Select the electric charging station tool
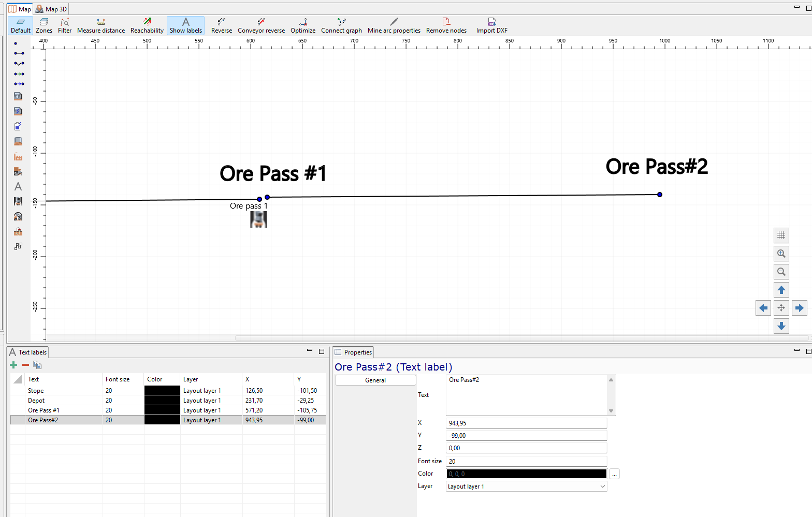 pyautogui.click(x=18, y=111)
